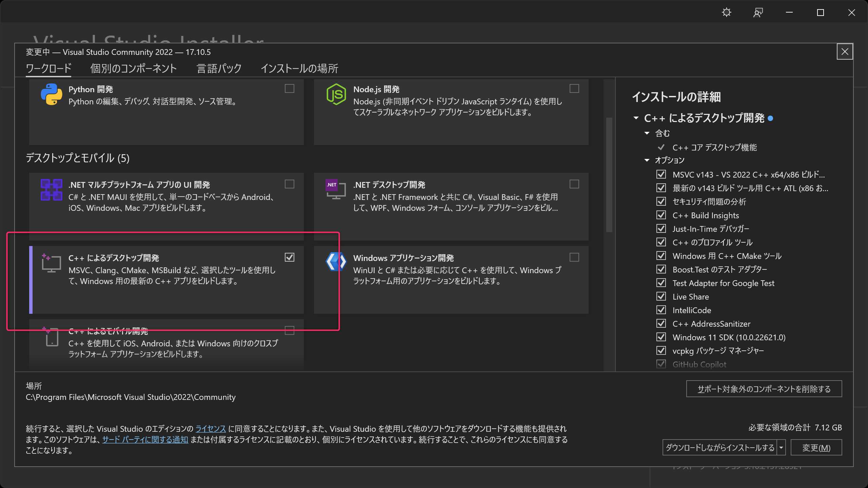
Task: Click the 変更(M) button
Action: [x=816, y=447]
